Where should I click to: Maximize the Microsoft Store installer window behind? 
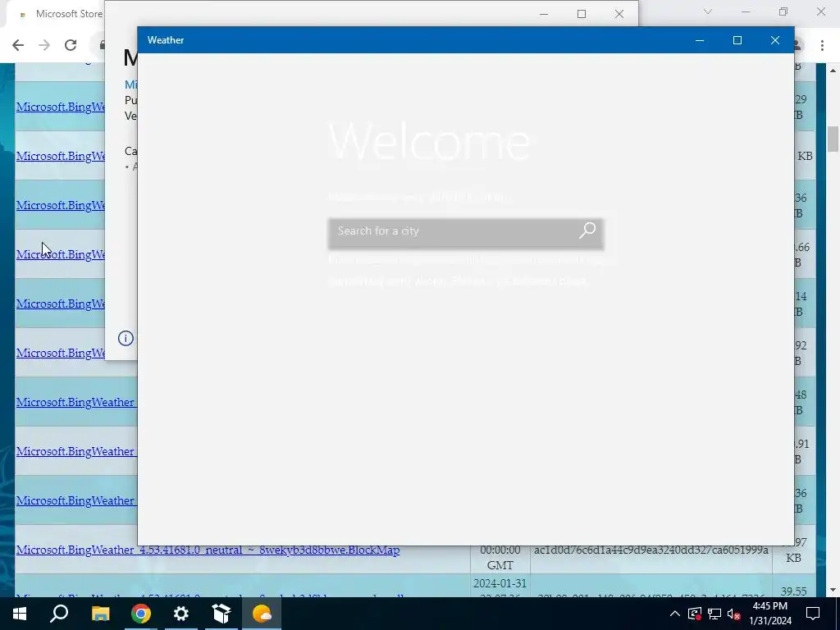(582, 14)
